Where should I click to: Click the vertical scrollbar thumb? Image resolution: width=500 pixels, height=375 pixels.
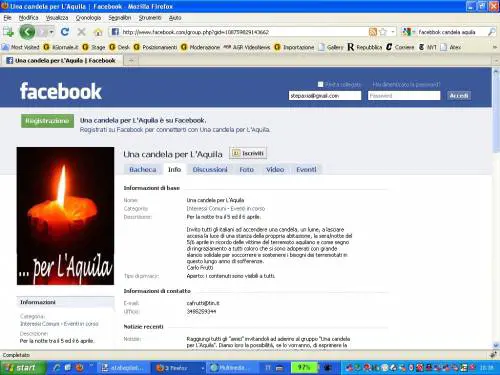[x=496, y=115]
